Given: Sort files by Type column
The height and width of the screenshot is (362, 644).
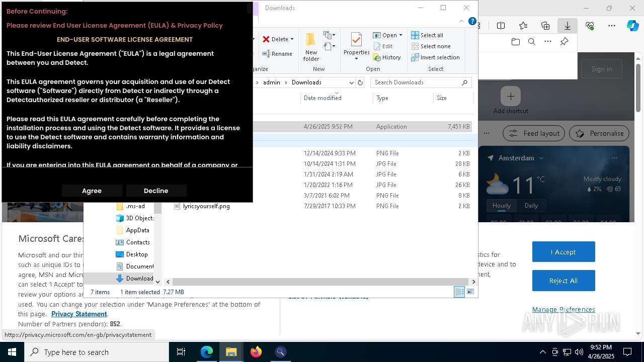Looking at the screenshot, I should click(403, 98).
